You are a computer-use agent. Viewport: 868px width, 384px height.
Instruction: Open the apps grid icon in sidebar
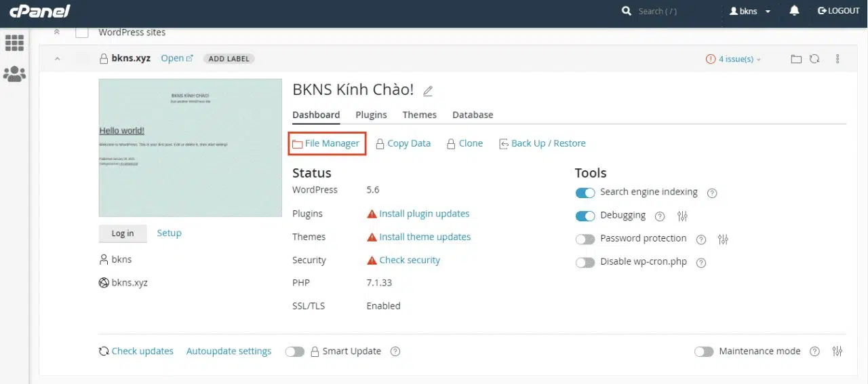tap(14, 43)
